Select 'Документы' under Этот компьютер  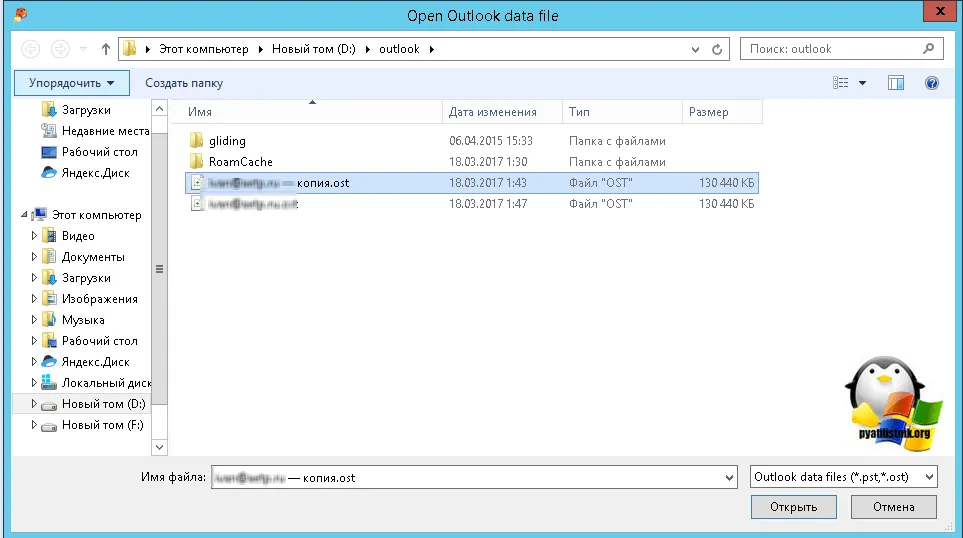tap(93, 257)
